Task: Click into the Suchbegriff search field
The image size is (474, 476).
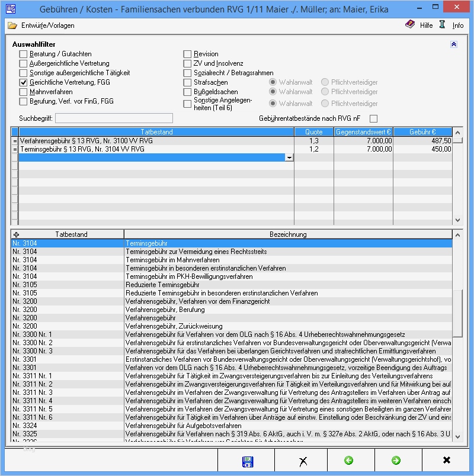Action: coord(114,118)
